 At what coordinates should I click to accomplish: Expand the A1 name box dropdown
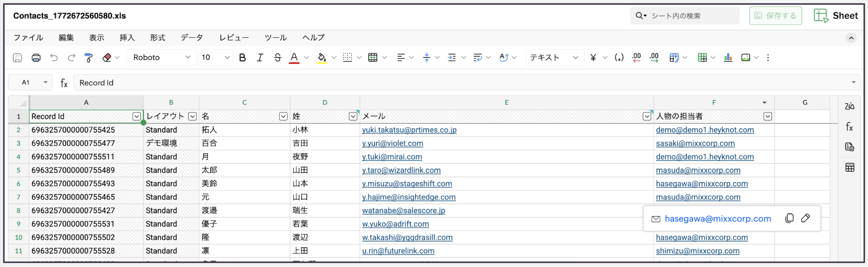(x=45, y=82)
